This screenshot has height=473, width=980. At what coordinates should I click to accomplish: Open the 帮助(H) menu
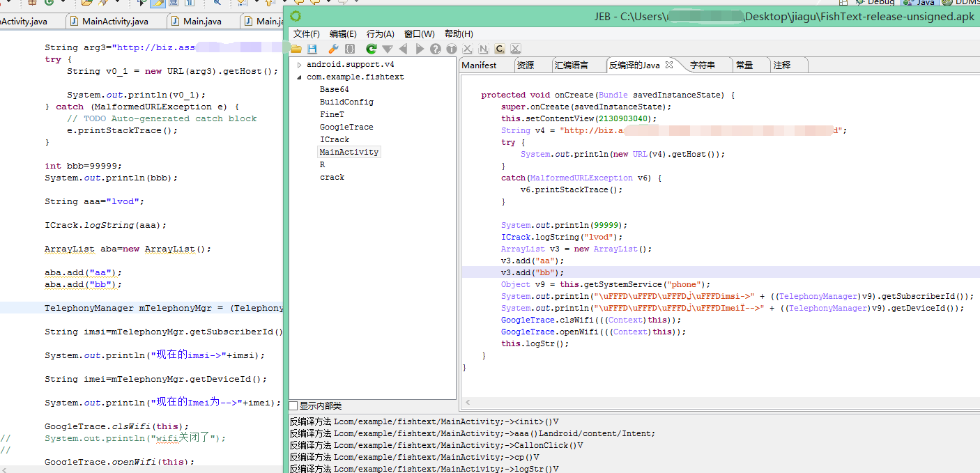(x=459, y=33)
